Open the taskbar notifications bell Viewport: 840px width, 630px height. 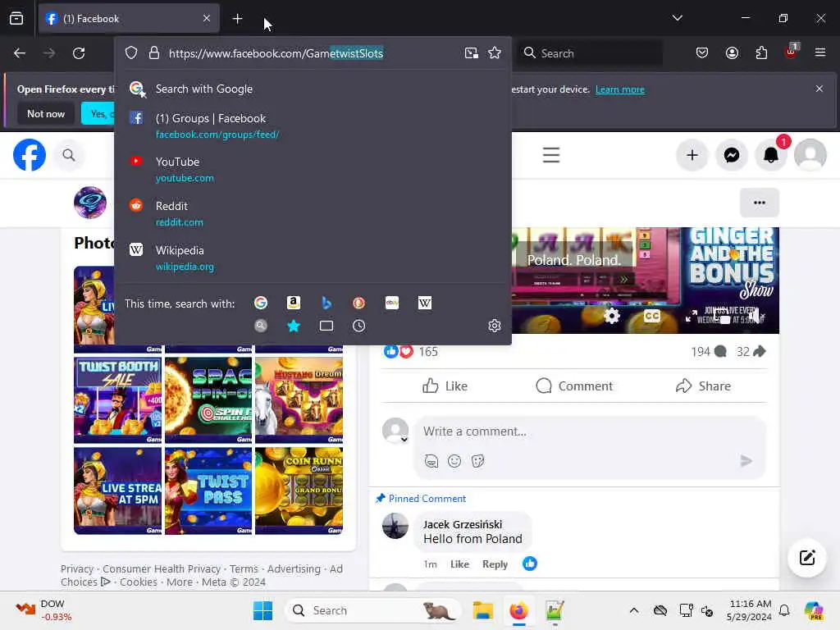[x=784, y=610]
